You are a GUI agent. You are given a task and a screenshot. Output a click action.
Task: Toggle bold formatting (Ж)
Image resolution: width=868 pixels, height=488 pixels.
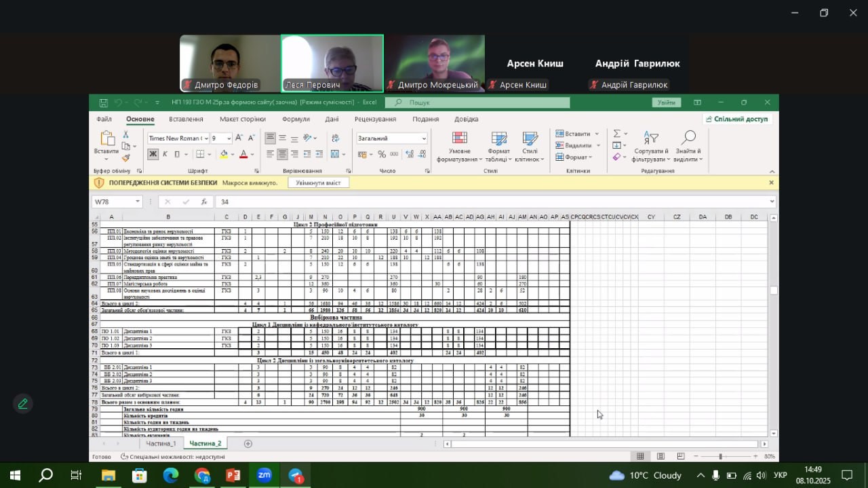153,154
